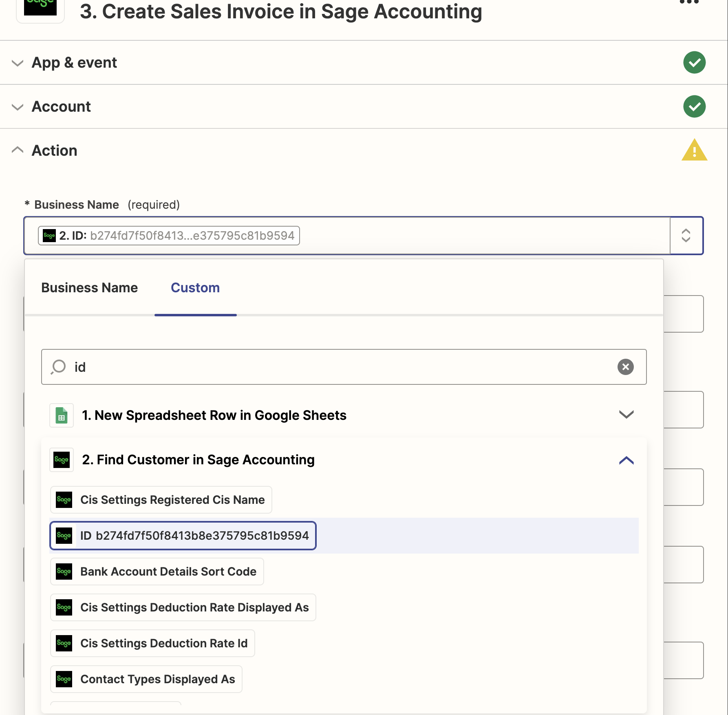Click the green checkmark beside App & event
This screenshot has height=715, width=728.
point(694,62)
